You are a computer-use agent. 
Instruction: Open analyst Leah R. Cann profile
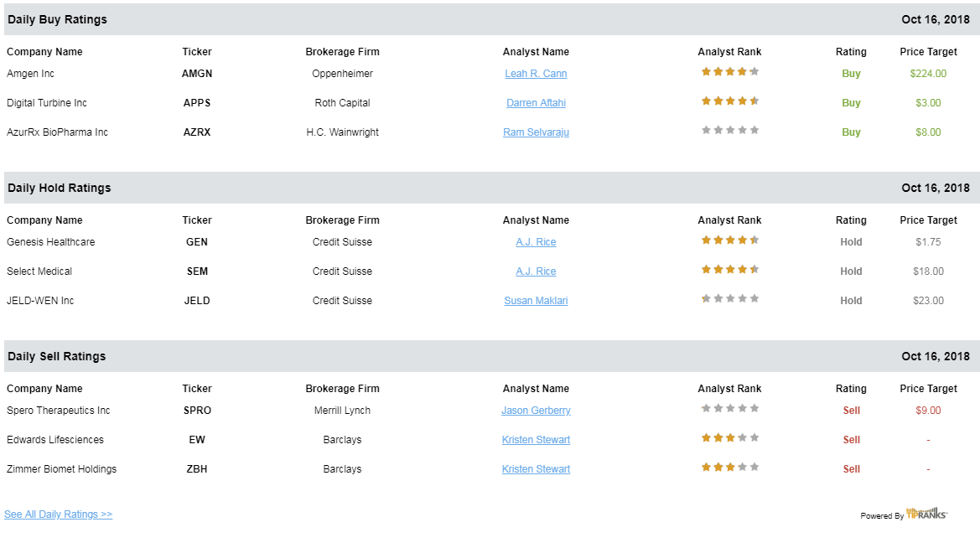click(536, 74)
